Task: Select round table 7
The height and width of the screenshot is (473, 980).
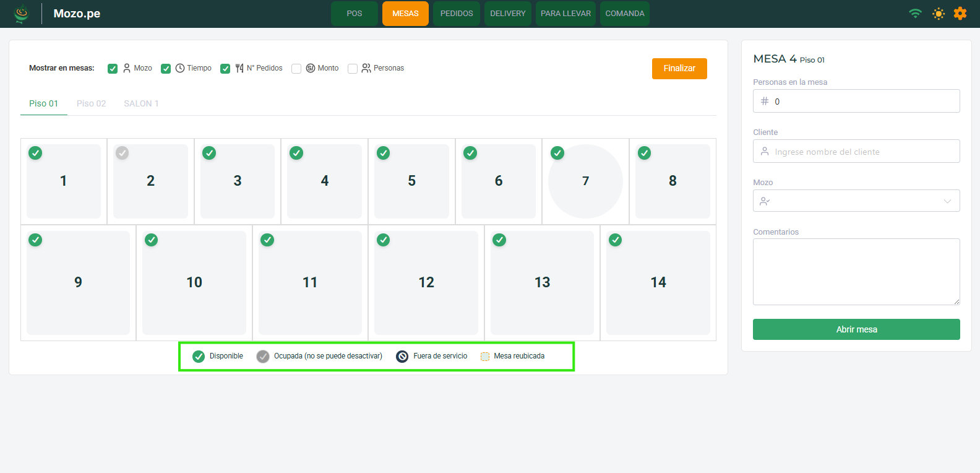Action: pyautogui.click(x=585, y=181)
